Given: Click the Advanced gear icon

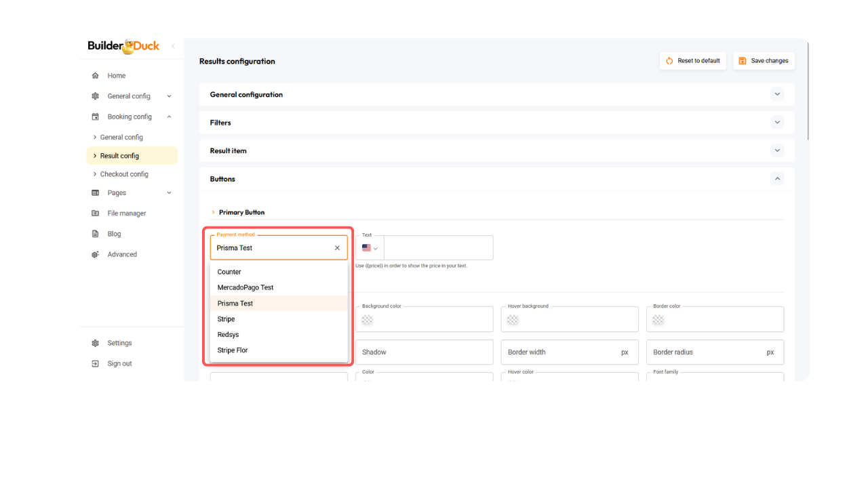Looking at the screenshot, I should [x=95, y=255].
